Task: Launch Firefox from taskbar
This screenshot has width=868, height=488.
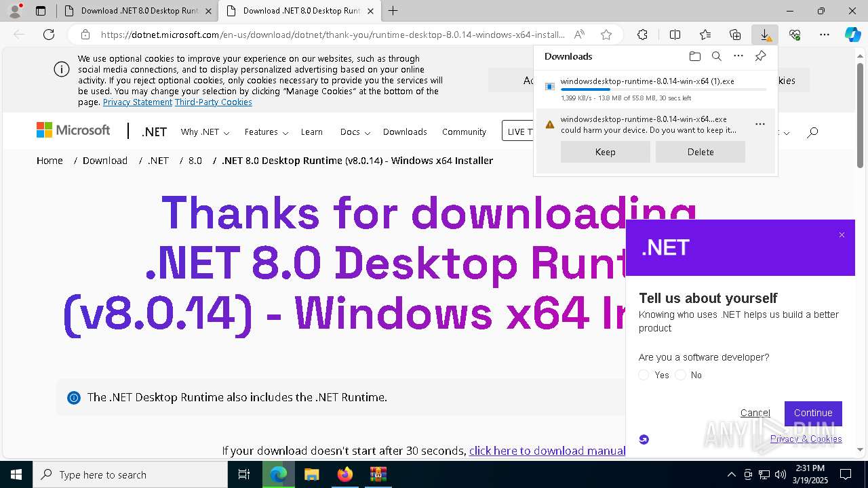Action: 345,474
